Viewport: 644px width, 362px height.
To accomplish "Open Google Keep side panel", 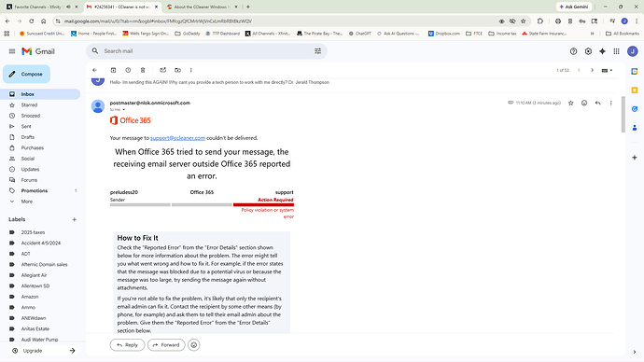I will click(635, 90).
